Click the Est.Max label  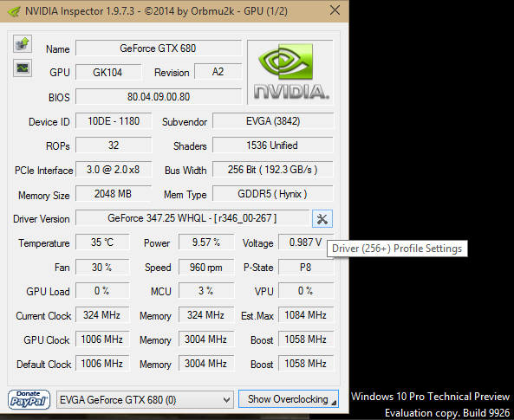(x=257, y=316)
